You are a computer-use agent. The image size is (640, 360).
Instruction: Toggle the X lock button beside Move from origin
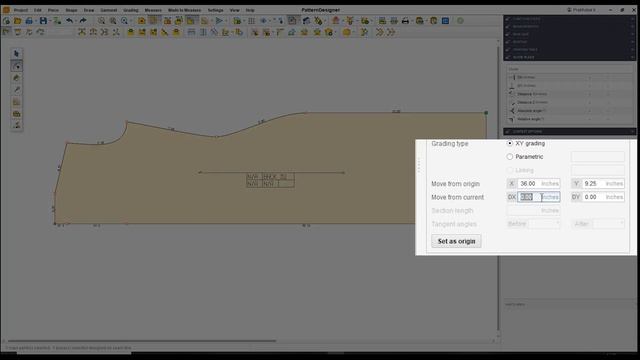click(511, 184)
